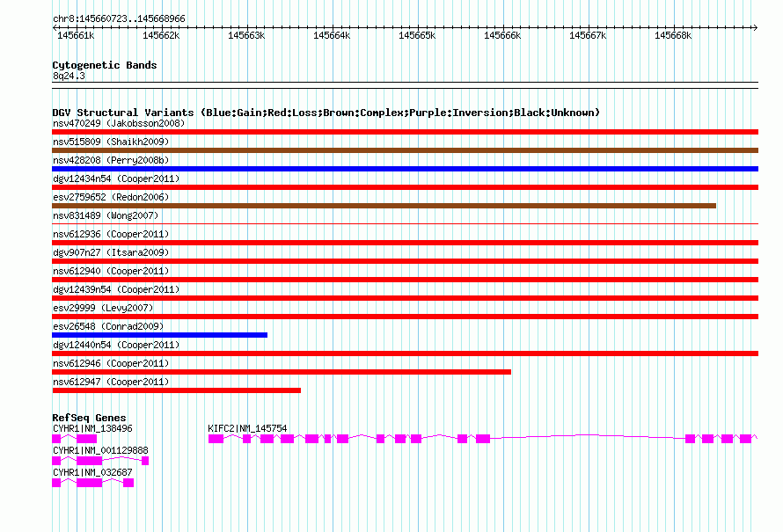Viewport: 783px width, 532px height.
Task: Click the CYHR1|NM_001129888 gene label
Action: pyautogui.click(x=100, y=450)
